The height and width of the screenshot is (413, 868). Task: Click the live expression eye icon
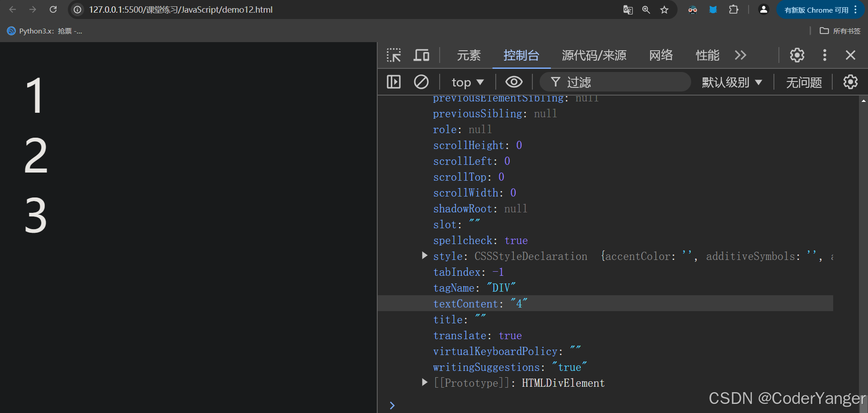point(514,82)
